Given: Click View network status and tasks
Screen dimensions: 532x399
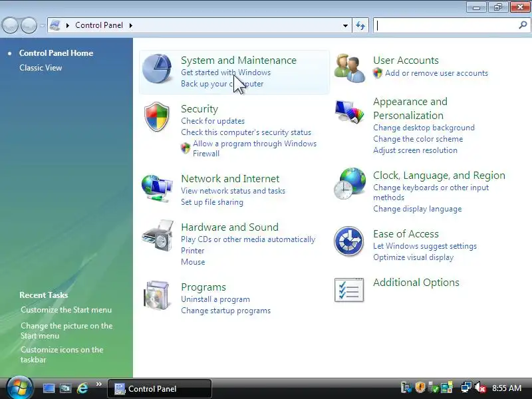Looking at the screenshot, I should [x=233, y=191].
